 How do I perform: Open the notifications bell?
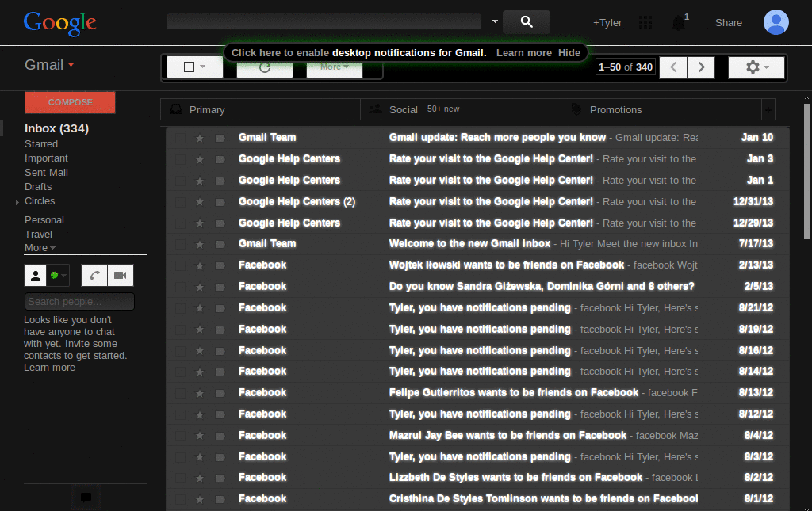pyautogui.click(x=678, y=23)
